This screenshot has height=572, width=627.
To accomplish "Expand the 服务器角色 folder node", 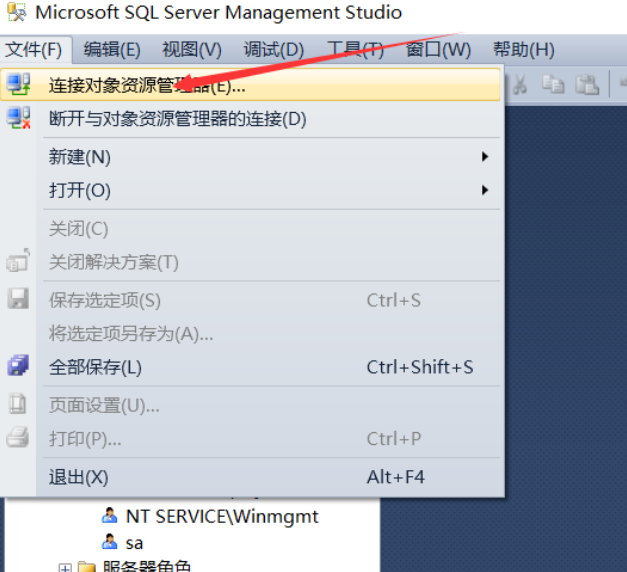I will [64, 568].
